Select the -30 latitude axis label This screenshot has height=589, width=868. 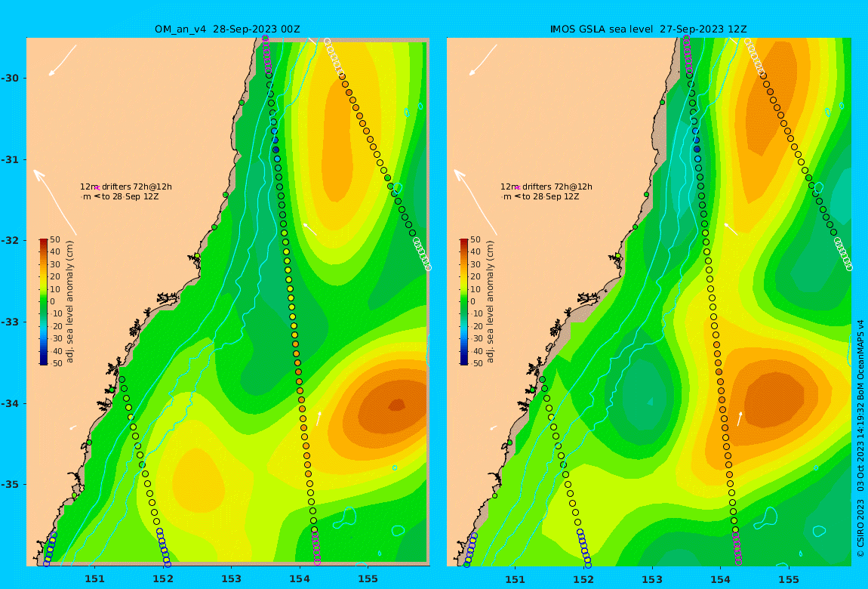click(x=10, y=78)
